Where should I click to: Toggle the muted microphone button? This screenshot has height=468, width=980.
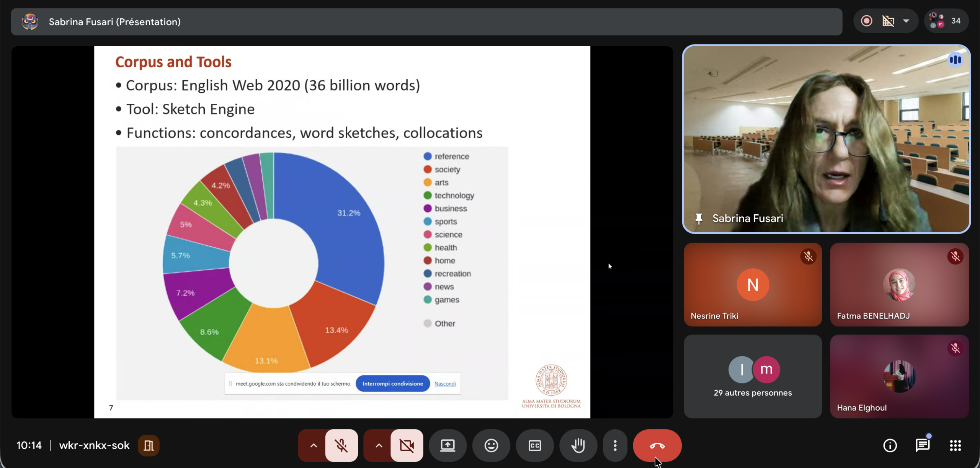tap(341, 445)
